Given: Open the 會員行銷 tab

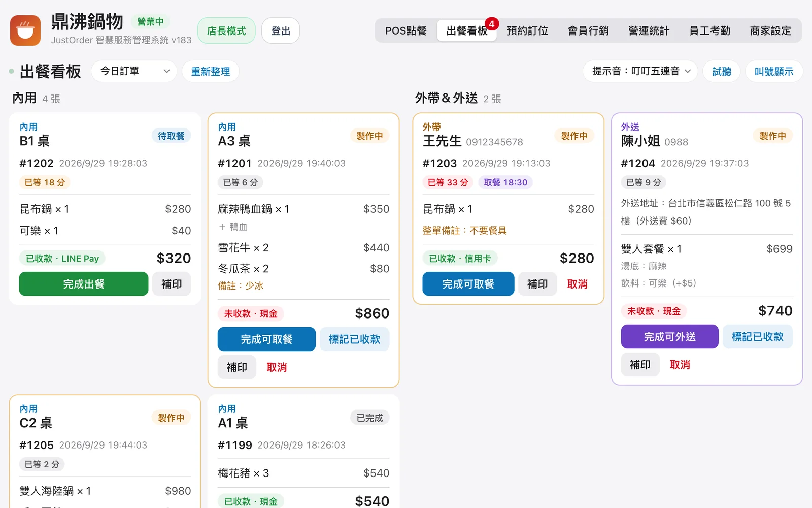Looking at the screenshot, I should coord(588,30).
